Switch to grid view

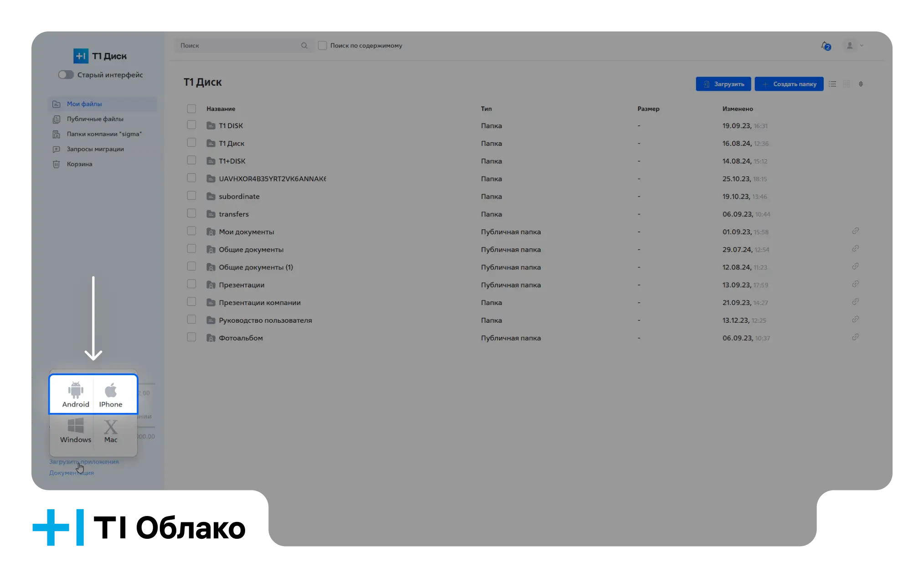(847, 84)
